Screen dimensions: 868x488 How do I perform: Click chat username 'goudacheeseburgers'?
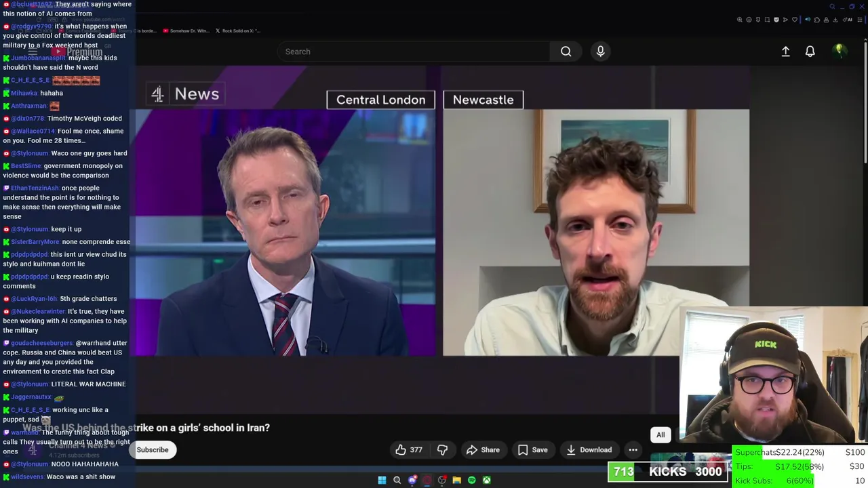(42, 344)
